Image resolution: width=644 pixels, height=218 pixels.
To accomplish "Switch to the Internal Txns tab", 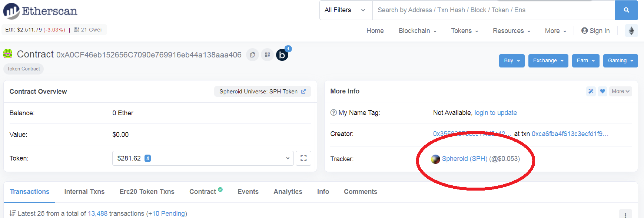I will pyautogui.click(x=84, y=192).
